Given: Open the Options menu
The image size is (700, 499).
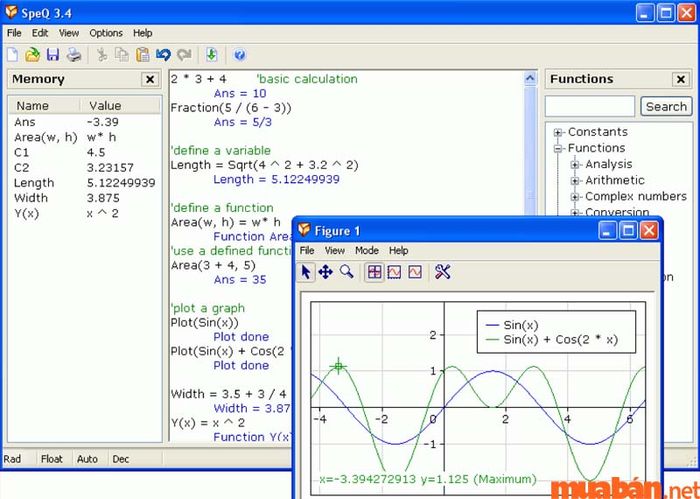Looking at the screenshot, I should pos(106,33).
